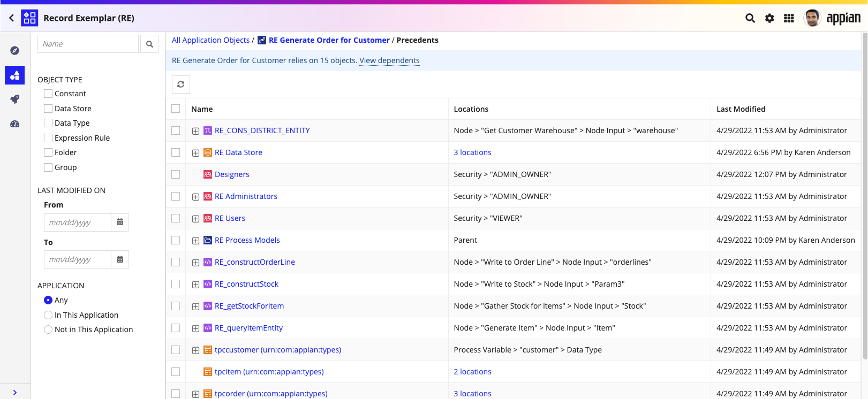
Task: Tick the Data Store object type checkbox
Action: (x=48, y=109)
